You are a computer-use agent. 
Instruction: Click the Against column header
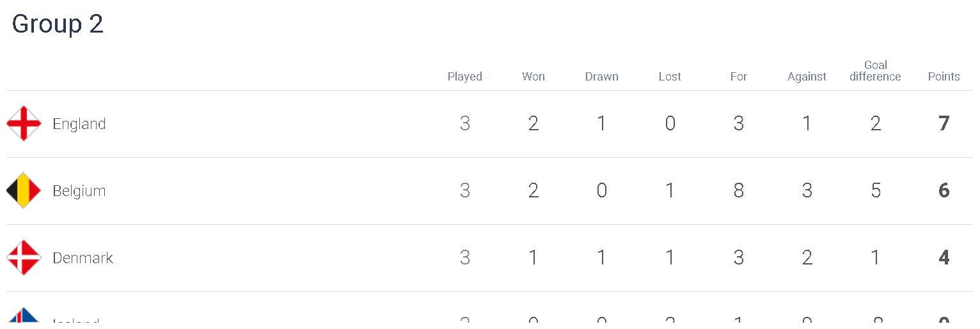tap(807, 77)
